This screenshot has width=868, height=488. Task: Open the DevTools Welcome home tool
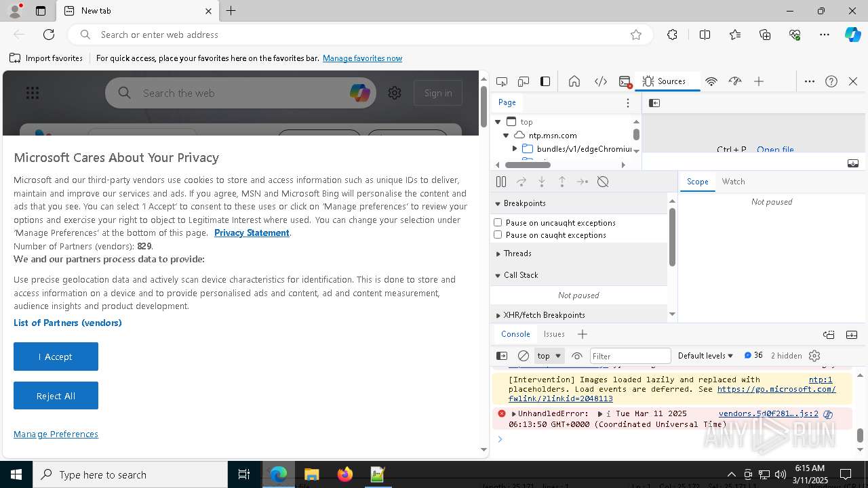click(574, 81)
